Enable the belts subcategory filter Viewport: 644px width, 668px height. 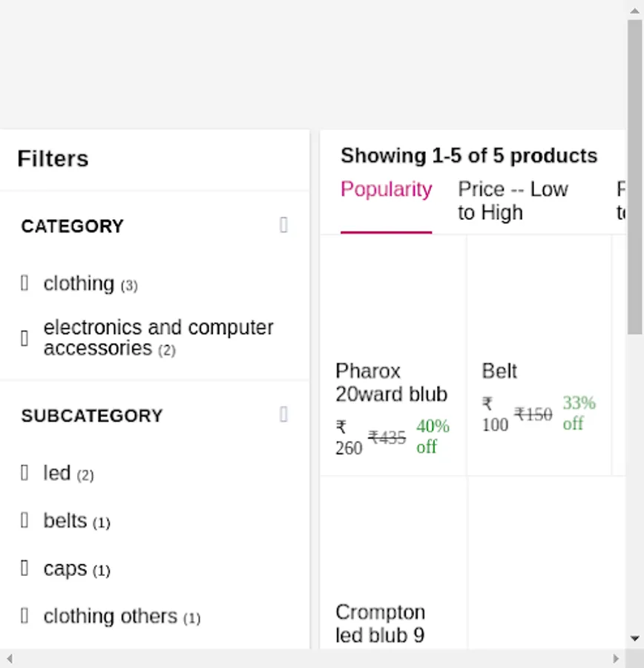(24, 520)
